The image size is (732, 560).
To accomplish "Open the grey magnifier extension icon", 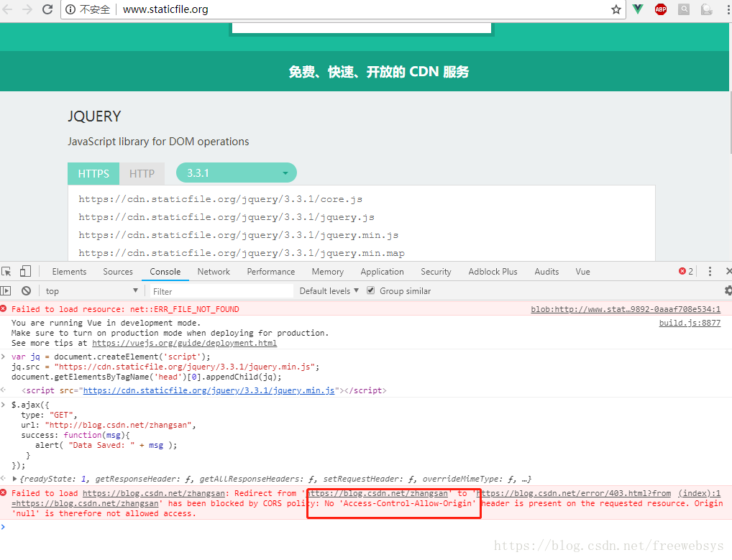I will point(683,9).
